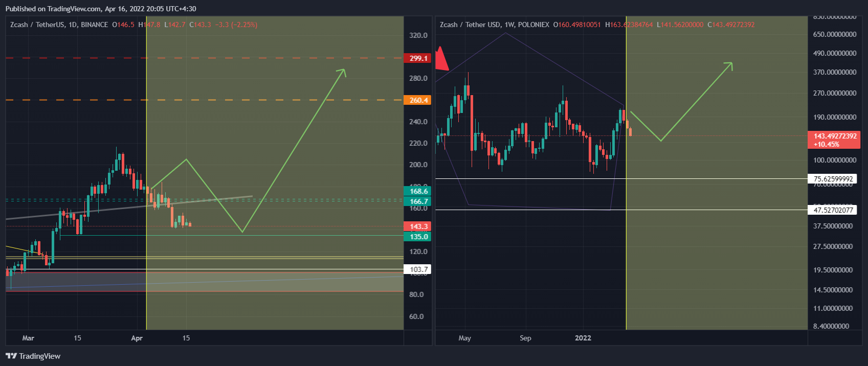Click the 2022 label on weekly time axis
The width and height of the screenshot is (868, 366).
[583, 338]
